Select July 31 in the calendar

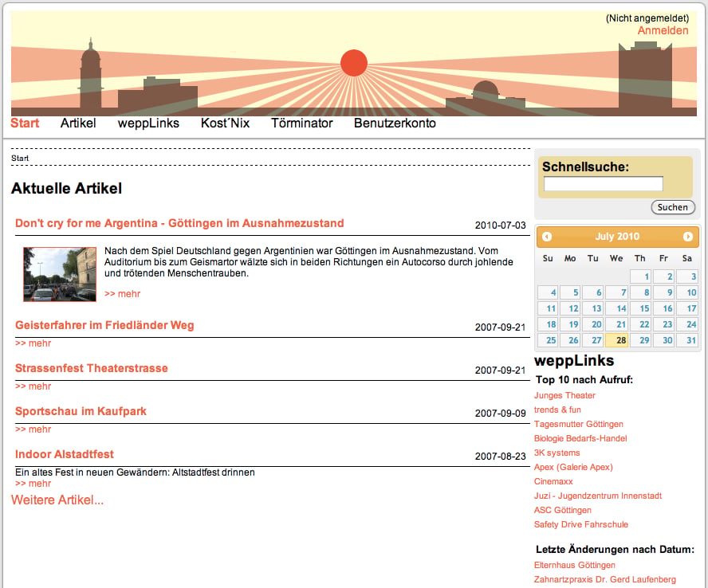[686, 340]
